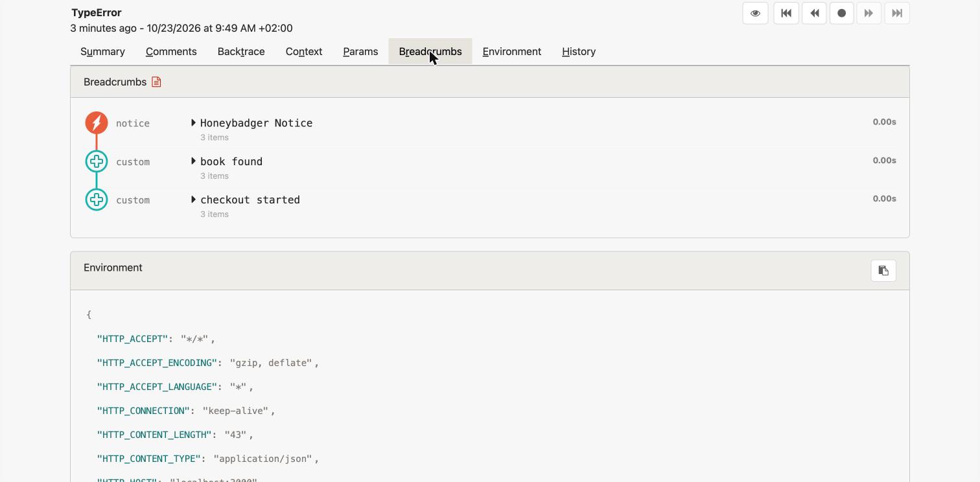Open the Comments tab
Image resolution: width=980 pixels, height=482 pixels.
tap(171, 52)
